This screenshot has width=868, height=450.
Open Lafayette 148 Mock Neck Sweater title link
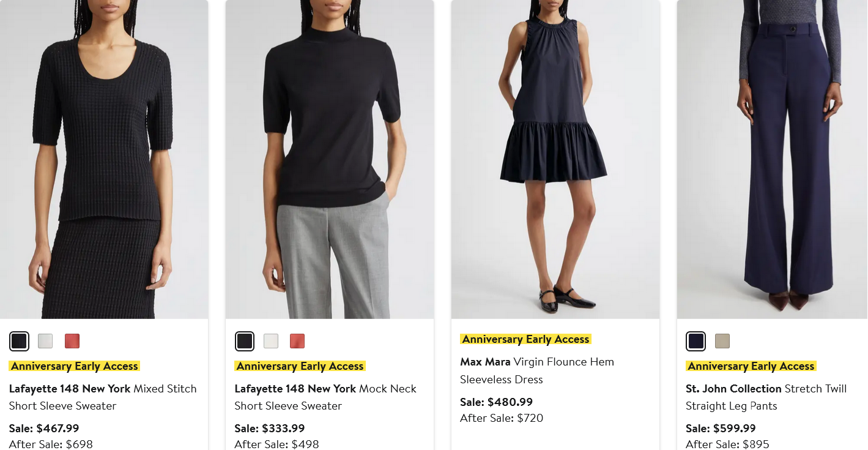coord(325,397)
